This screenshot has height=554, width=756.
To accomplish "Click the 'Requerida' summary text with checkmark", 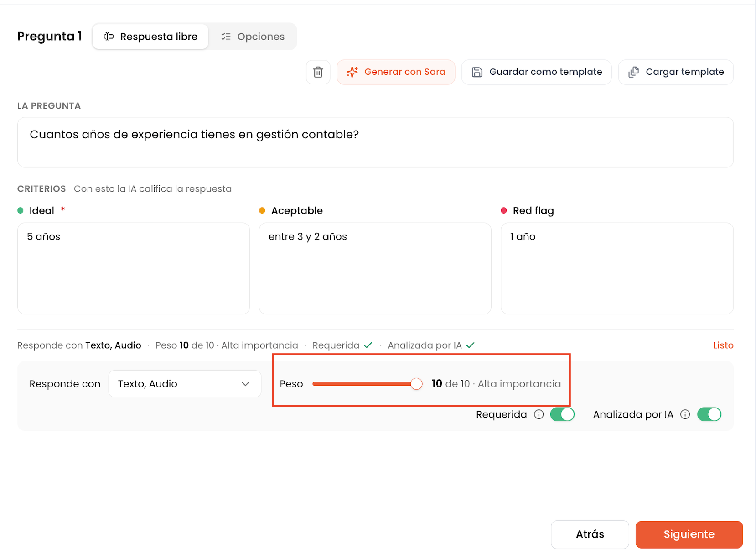I will (x=342, y=345).
